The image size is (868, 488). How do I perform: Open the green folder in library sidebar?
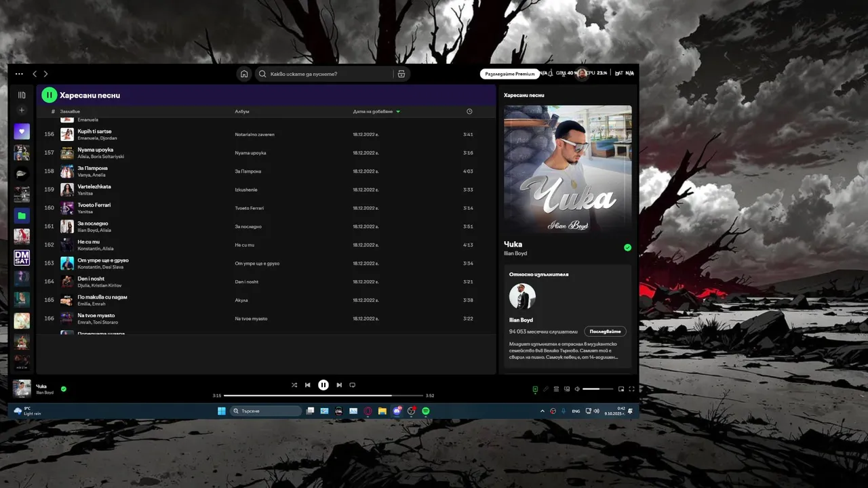pos(22,216)
